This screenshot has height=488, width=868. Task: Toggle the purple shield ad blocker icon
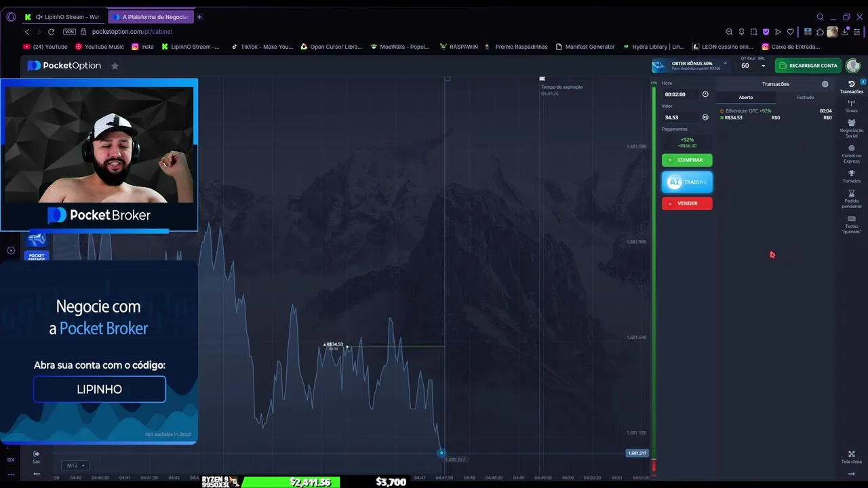pyautogui.click(x=766, y=32)
